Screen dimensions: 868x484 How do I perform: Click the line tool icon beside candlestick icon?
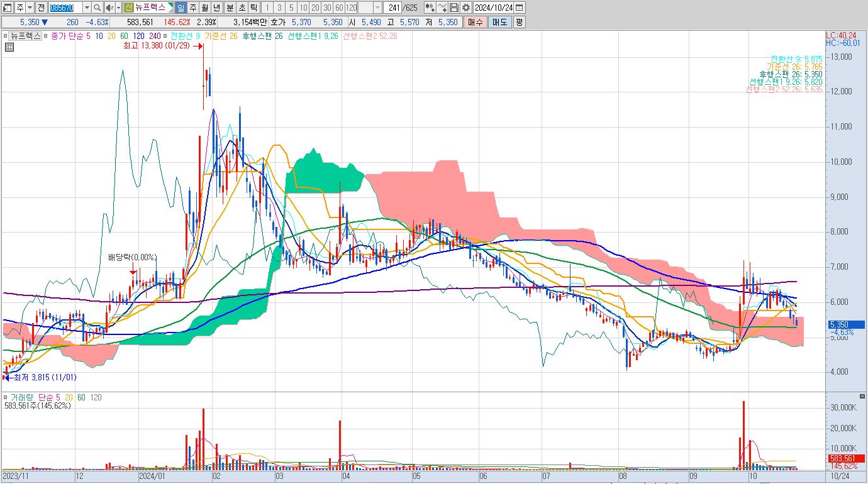tap(441, 8)
